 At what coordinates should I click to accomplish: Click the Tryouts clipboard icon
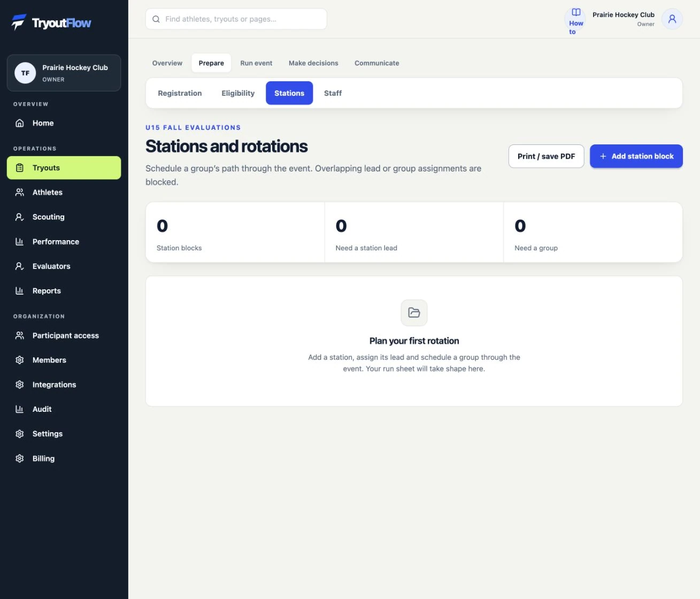20,168
